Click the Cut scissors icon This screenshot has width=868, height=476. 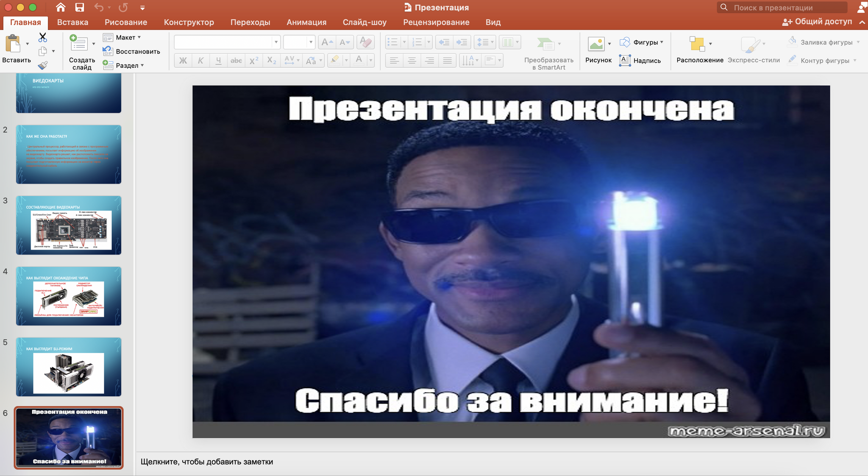coord(42,37)
